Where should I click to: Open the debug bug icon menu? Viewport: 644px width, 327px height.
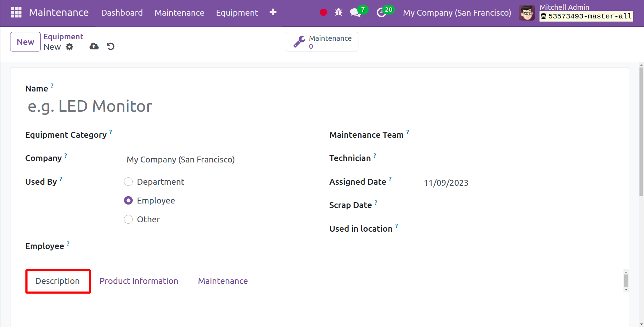[x=339, y=13]
